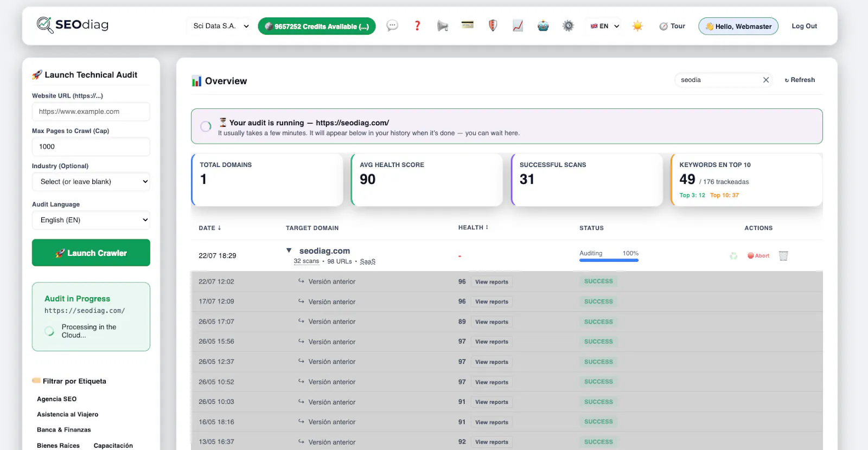868x450 pixels.
Task: Click the TOTAL DOMAINS card
Action: coord(267,180)
